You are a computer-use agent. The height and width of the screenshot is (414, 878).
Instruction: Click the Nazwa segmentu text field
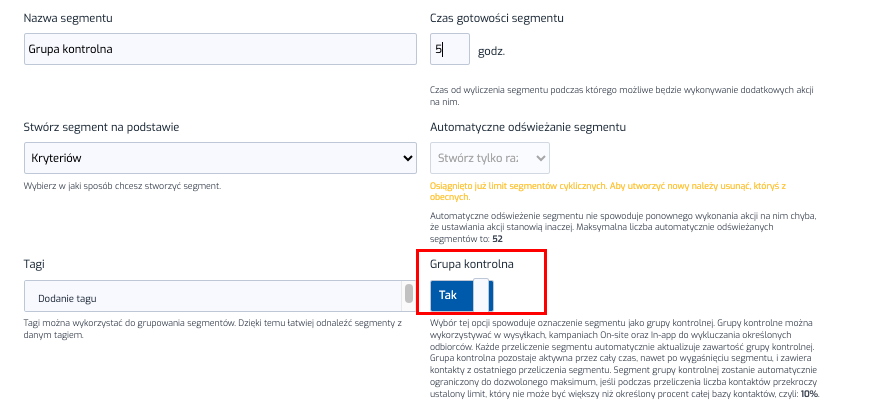pos(219,49)
